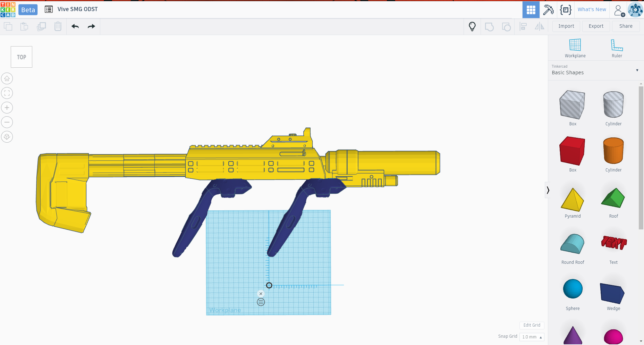This screenshot has width=644, height=345.
Task: Select the purple cone shape
Action: coord(573,335)
